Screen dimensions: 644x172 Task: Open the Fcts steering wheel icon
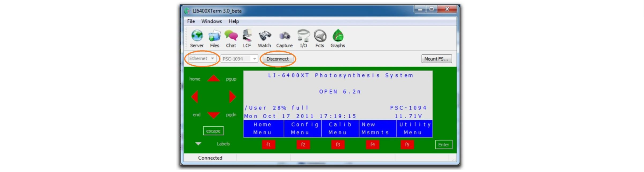pyautogui.click(x=320, y=38)
